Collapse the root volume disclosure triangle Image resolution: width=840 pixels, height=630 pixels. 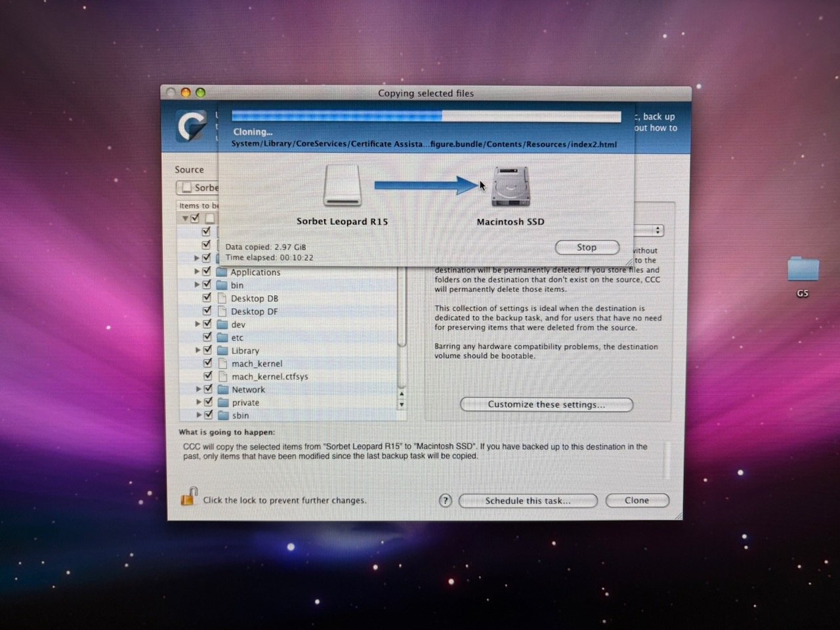tap(185, 218)
